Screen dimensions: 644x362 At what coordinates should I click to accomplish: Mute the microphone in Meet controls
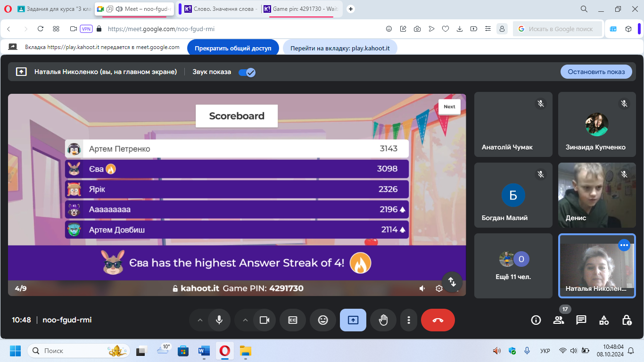tap(219, 320)
